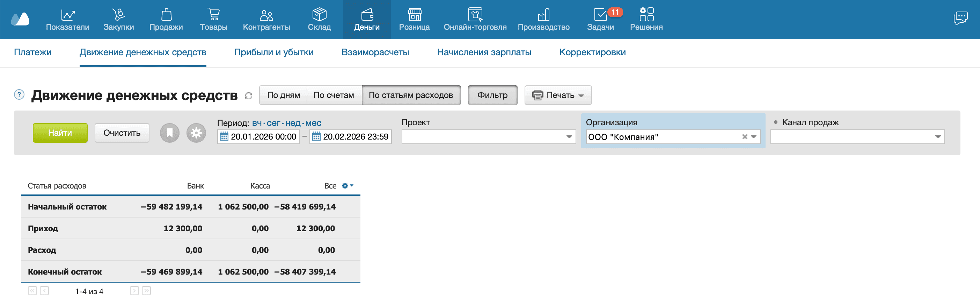Image resolution: width=980 pixels, height=305 pixels.
Task: Click the Очистить button
Action: pyautogui.click(x=122, y=133)
